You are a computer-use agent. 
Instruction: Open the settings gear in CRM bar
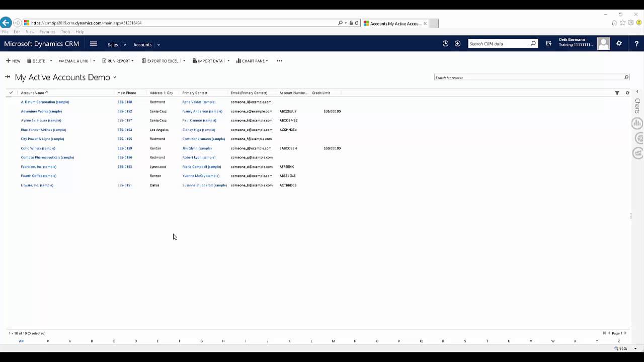619,44
